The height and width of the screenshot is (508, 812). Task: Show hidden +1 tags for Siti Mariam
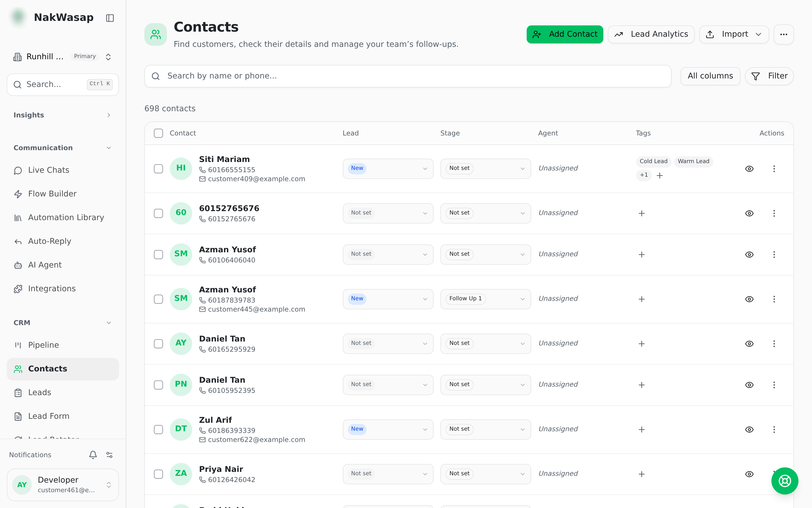pos(644,175)
